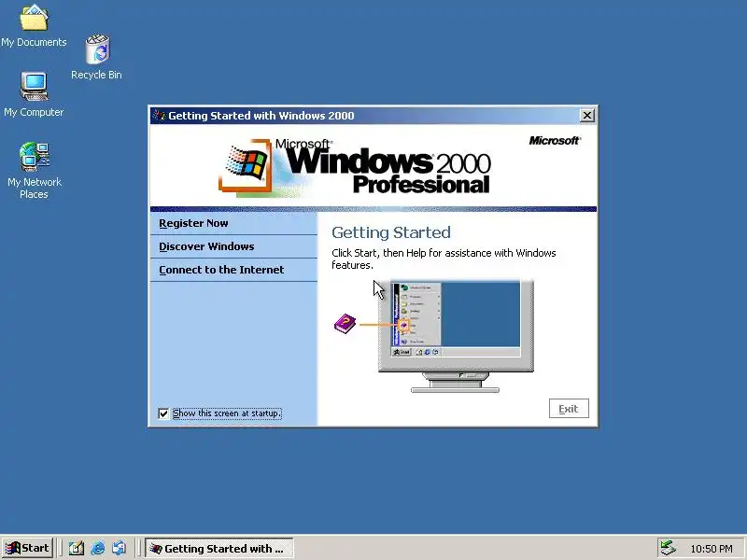
Task: Click the Microsoft logo at top right
Action: 555,141
